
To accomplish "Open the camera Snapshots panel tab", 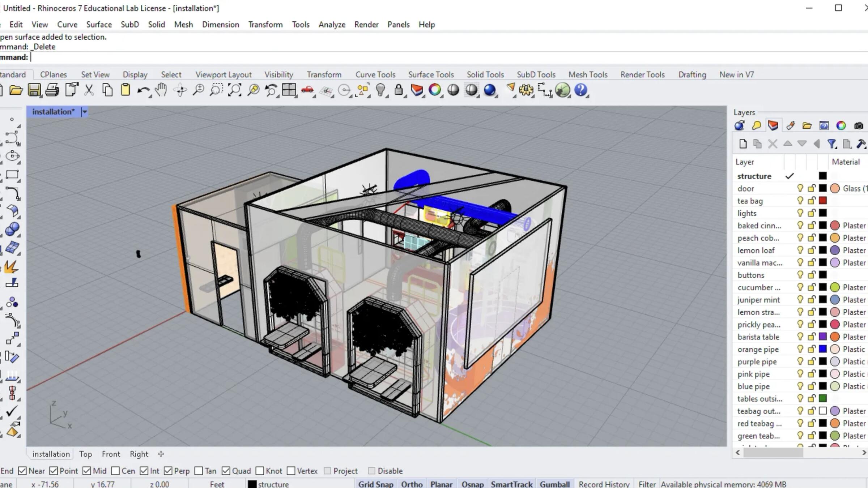I will [x=859, y=125].
